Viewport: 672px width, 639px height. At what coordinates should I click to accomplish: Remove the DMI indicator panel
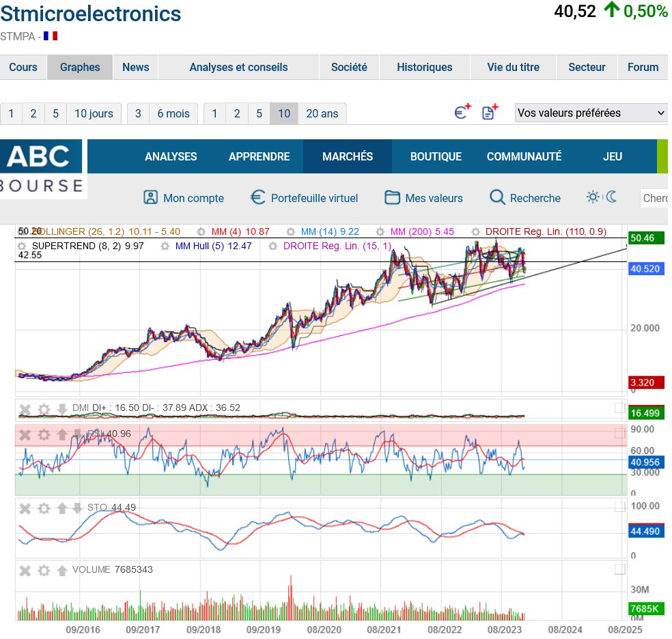point(25,410)
